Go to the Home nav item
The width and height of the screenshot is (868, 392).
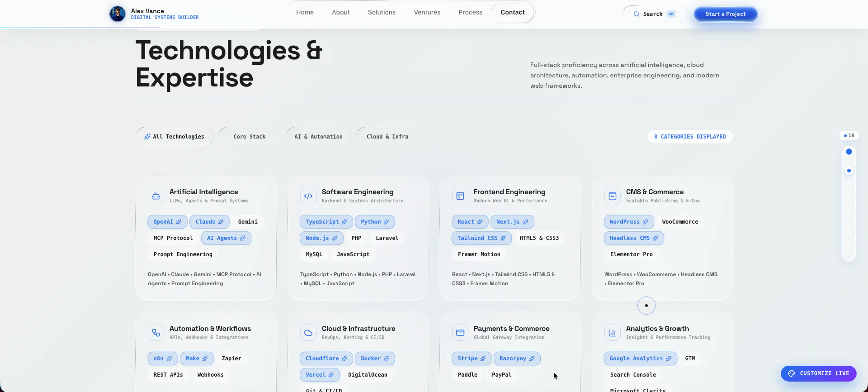point(305,12)
